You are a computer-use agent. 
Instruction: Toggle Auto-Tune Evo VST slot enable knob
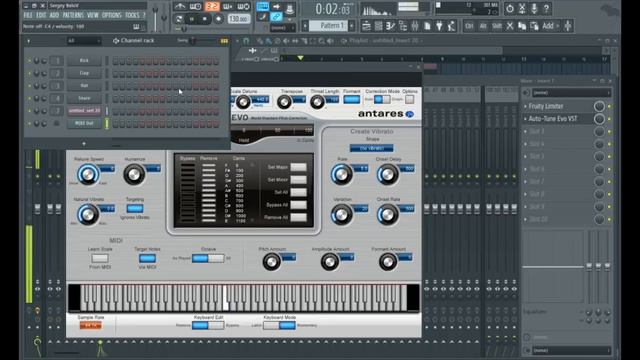599,119
